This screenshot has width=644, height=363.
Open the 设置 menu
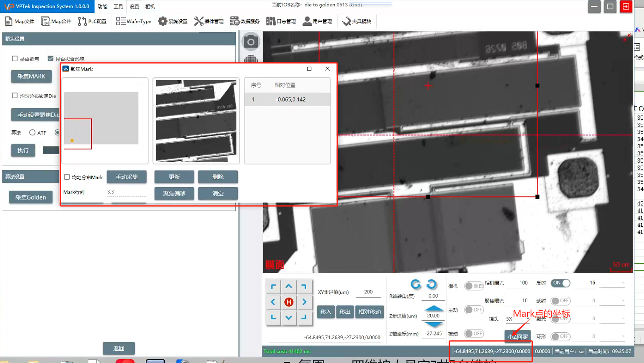[134, 6]
